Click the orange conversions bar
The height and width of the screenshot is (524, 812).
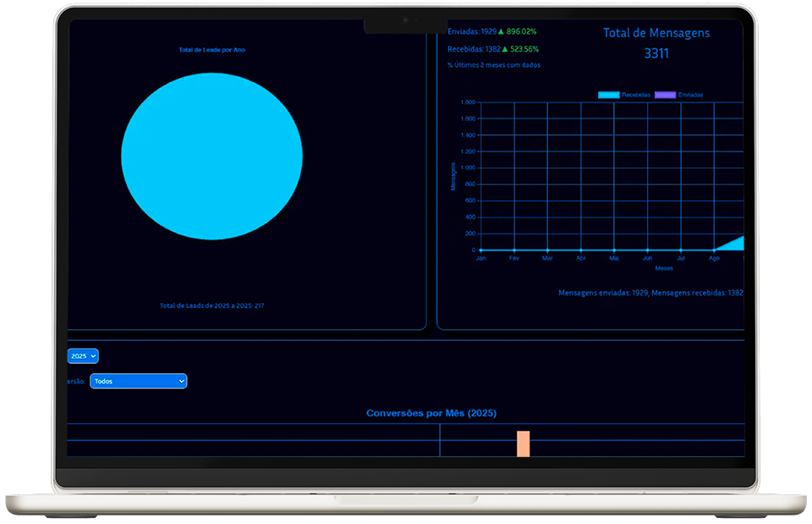pyautogui.click(x=524, y=444)
